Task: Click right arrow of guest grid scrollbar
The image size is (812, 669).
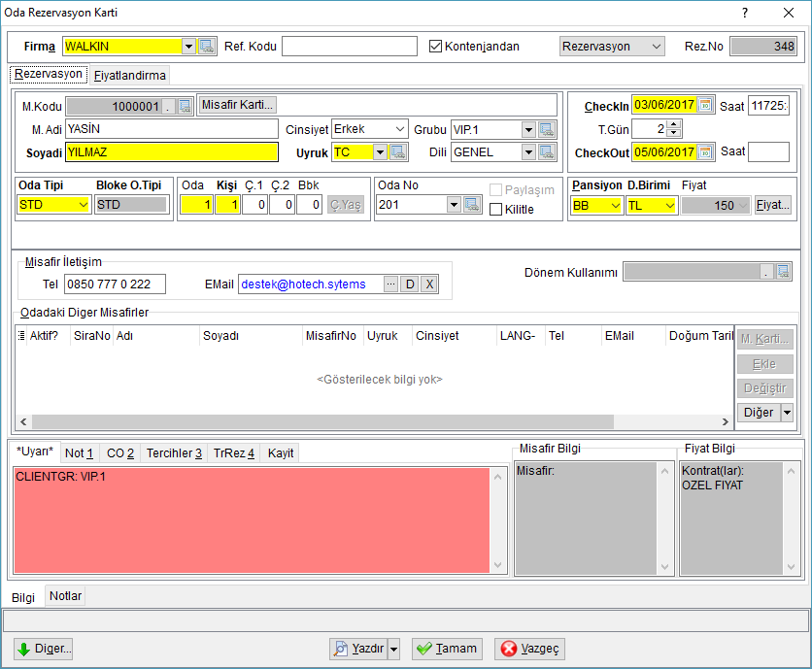Action: pos(725,422)
